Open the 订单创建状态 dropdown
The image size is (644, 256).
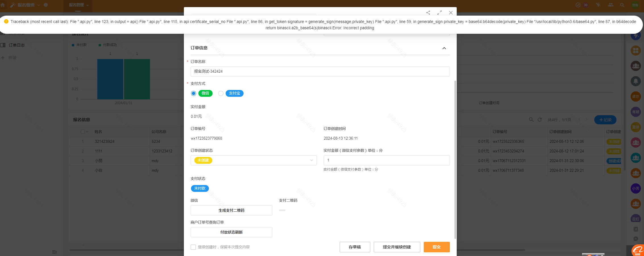pyautogui.click(x=254, y=160)
